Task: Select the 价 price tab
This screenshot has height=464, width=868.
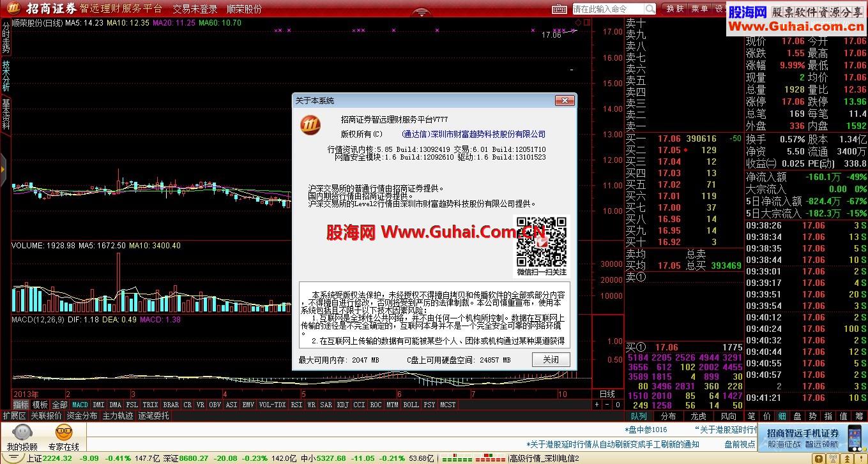Action: 767,416
